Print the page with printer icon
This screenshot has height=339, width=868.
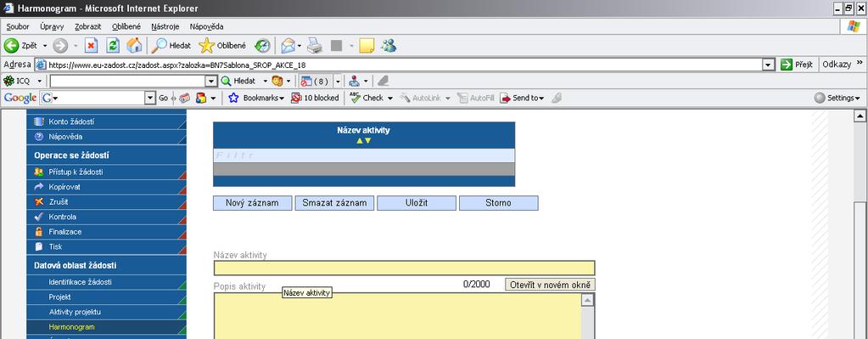point(315,45)
